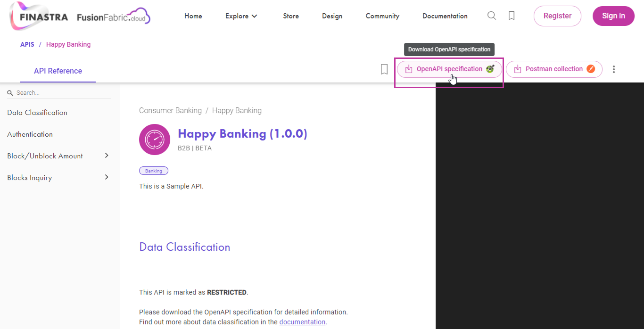Click the Happy Banking breadcrumb
The width and height of the screenshot is (644, 329).
tap(68, 44)
